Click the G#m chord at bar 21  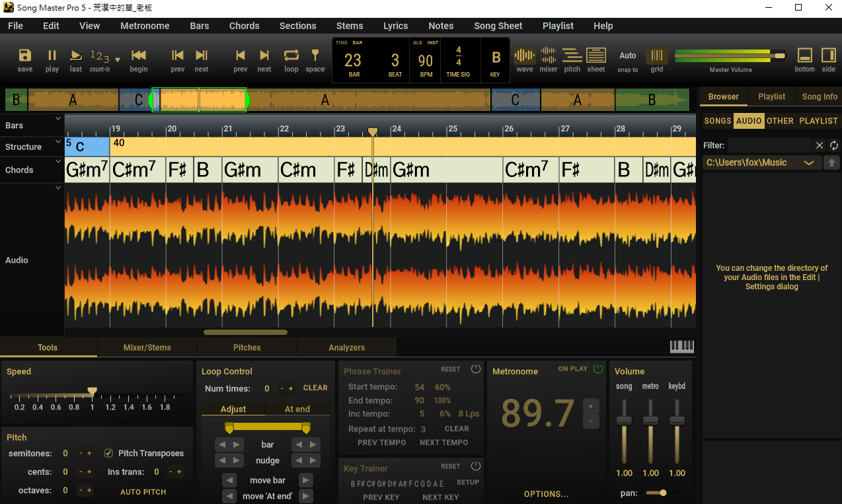click(250, 170)
